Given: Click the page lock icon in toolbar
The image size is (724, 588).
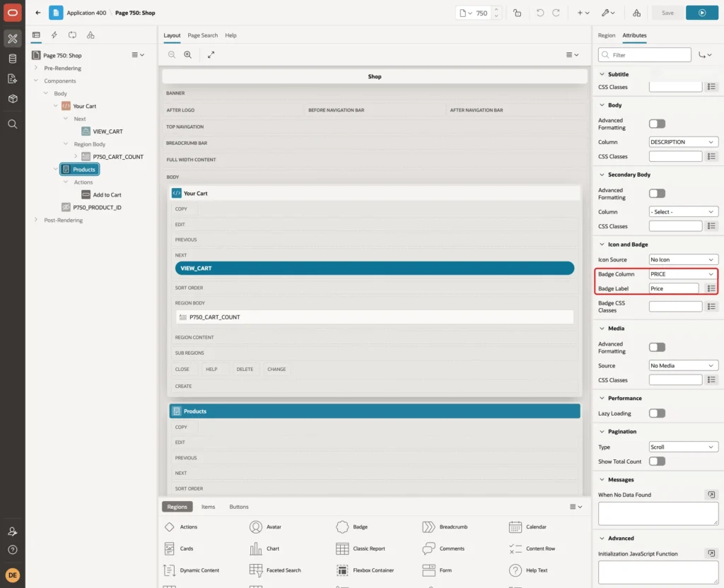Looking at the screenshot, I should (517, 13).
